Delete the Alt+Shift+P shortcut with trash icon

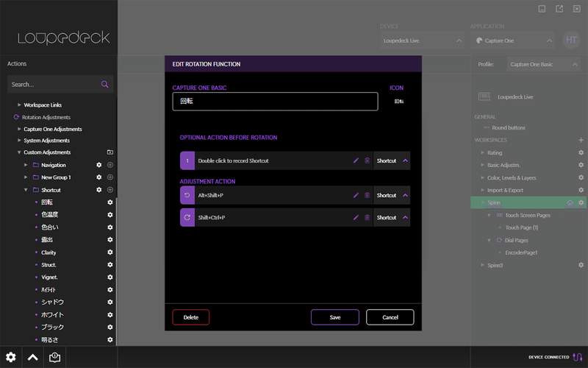(367, 195)
